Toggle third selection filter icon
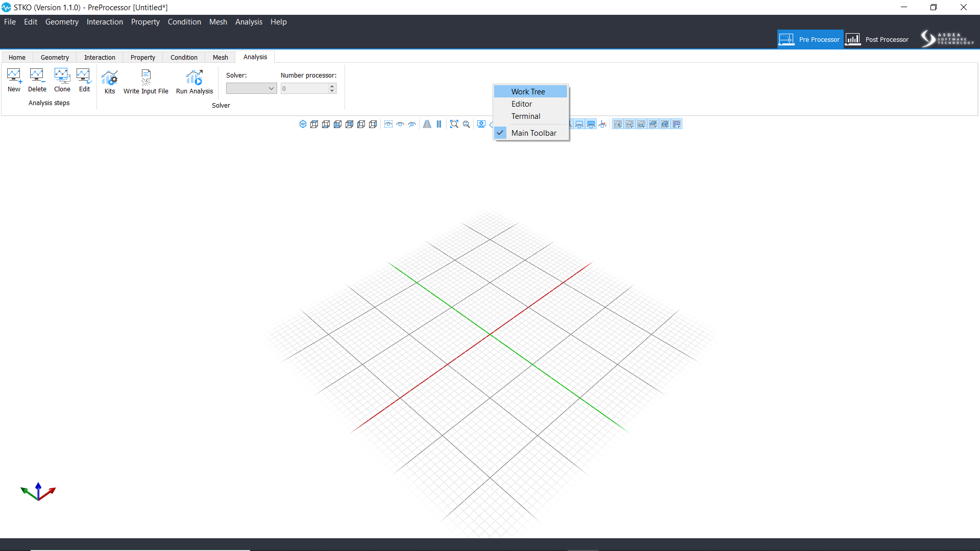The height and width of the screenshot is (551, 980). (642, 124)
